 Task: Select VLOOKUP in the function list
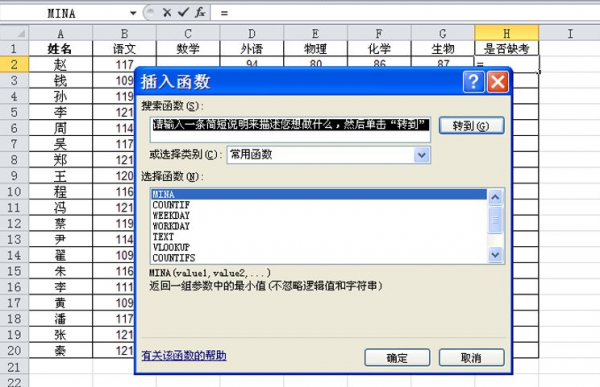(319, 247)
